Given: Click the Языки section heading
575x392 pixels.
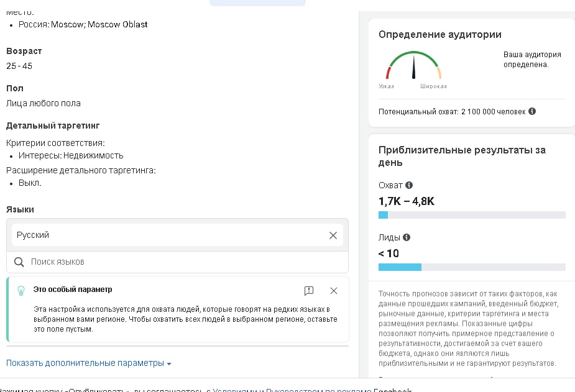Looking at the screenshot, I should point(20,209).
